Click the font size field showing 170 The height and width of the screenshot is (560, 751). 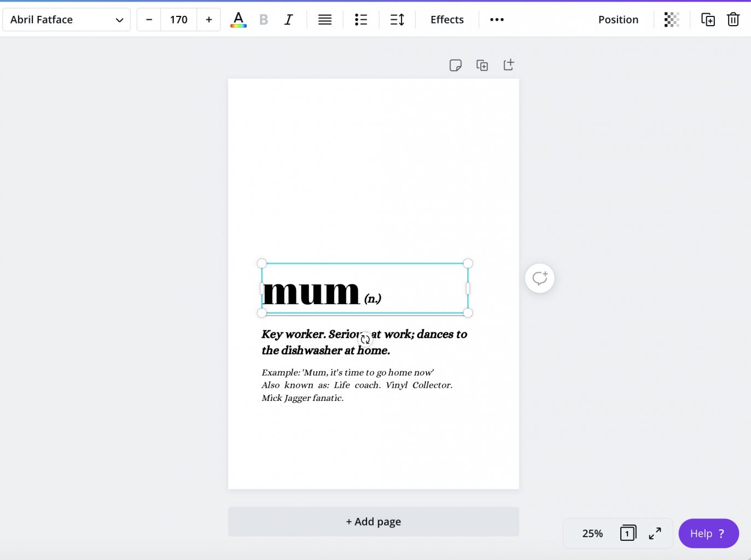178,20
